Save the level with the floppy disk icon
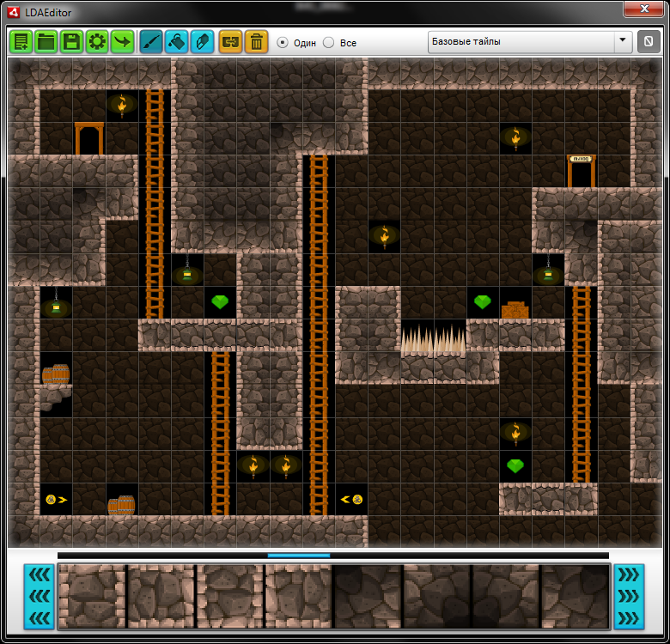Image resolution: width=670 pixels, height=644 pixels. click(x=72, y=41)
